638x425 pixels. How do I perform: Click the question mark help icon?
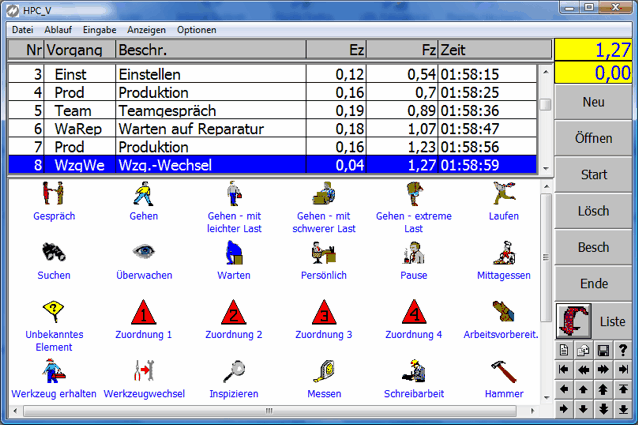tap(623, 349)
